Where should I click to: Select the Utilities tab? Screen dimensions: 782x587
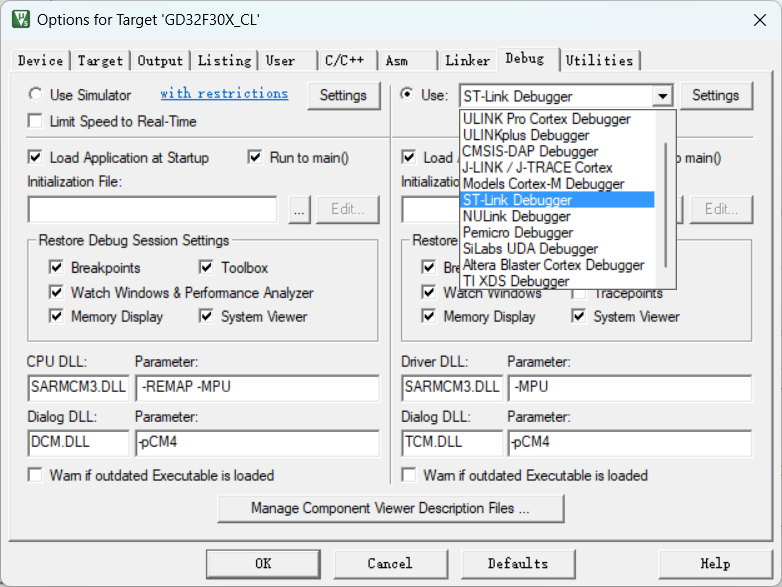[x=599, y=61]
